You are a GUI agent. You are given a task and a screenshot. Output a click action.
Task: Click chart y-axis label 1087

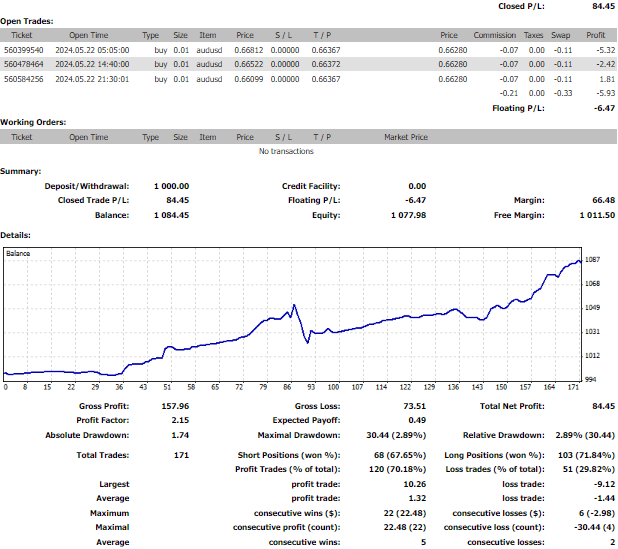pos(592,260)
